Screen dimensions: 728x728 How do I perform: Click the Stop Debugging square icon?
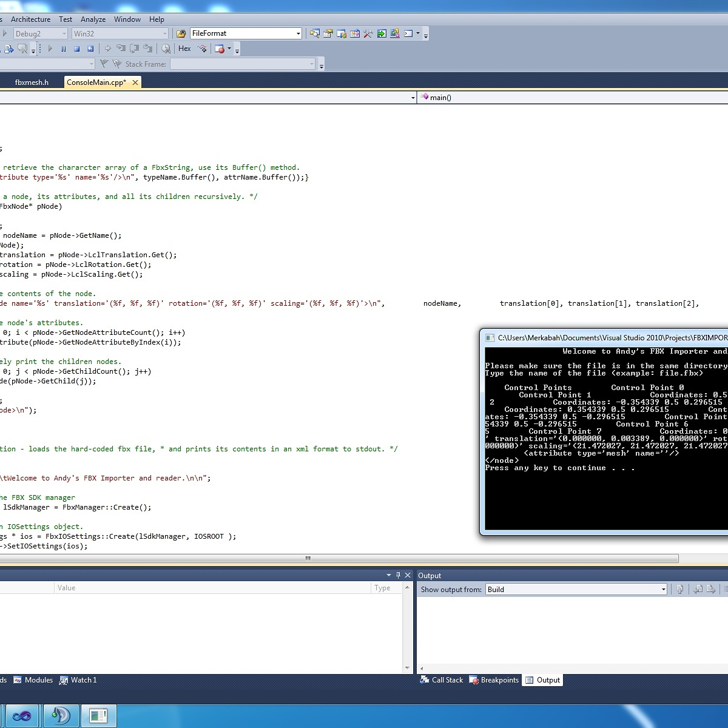(76, 49)
